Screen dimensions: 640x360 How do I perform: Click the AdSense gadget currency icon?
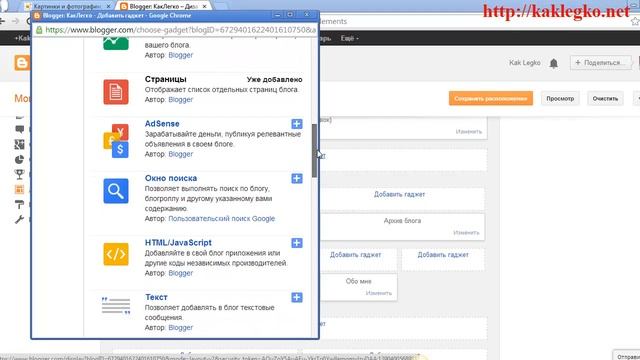coord(116,141)
